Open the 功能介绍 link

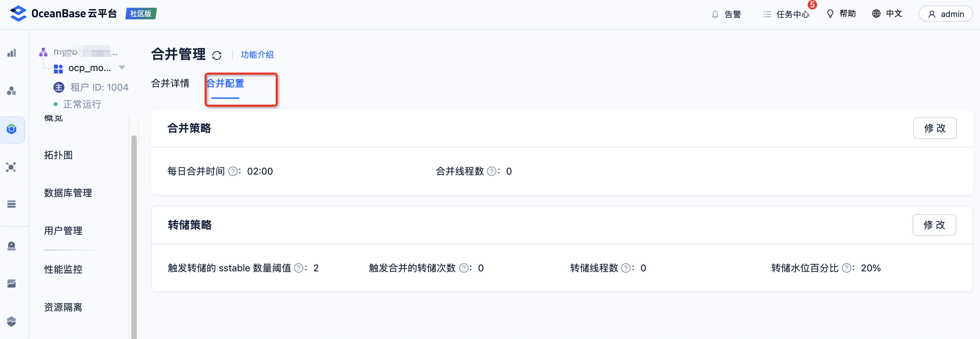257,55
